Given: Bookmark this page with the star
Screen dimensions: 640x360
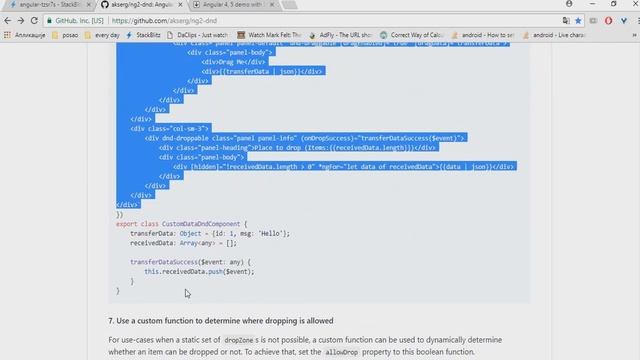Looking at the screenshot, I should click(578, 20).
